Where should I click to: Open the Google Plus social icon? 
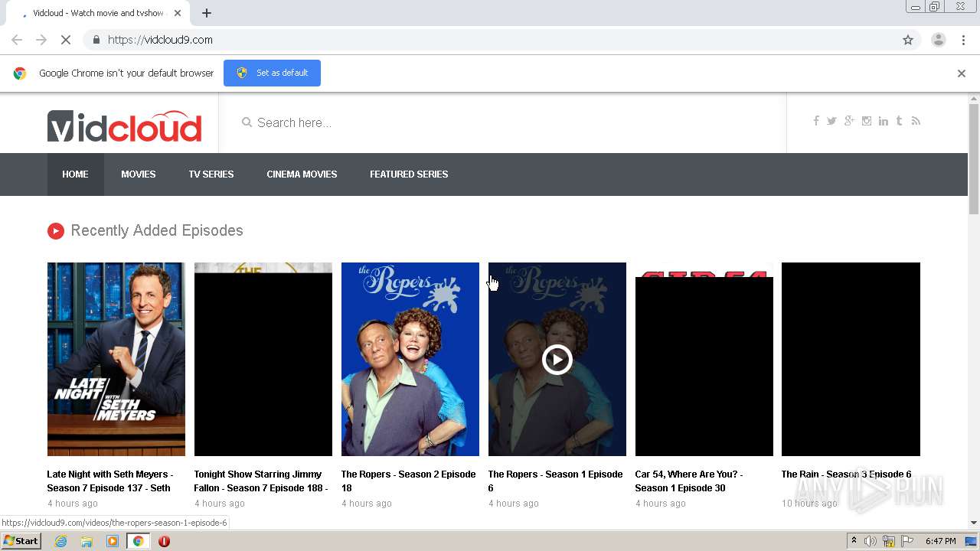point(849,121)
